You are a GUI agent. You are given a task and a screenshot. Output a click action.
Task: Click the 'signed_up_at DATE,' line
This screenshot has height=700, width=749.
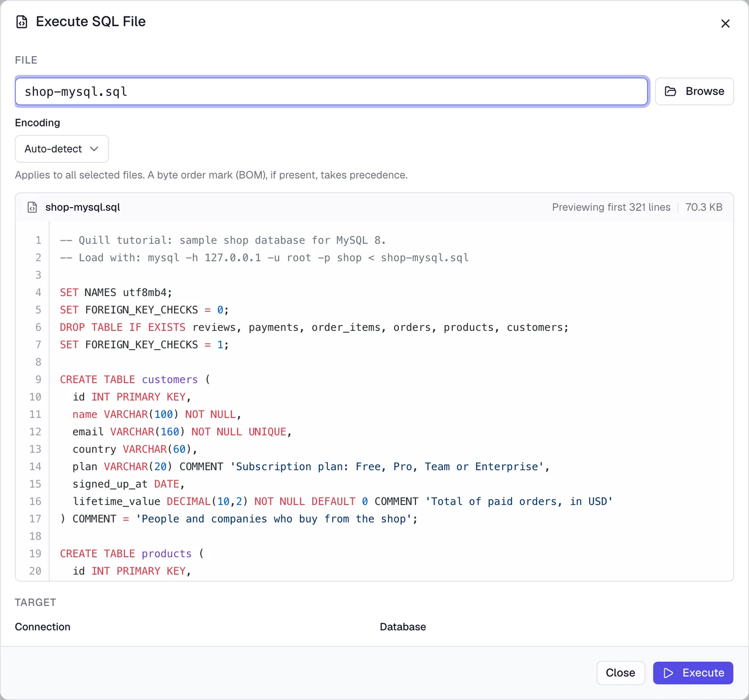click(129, 484)
